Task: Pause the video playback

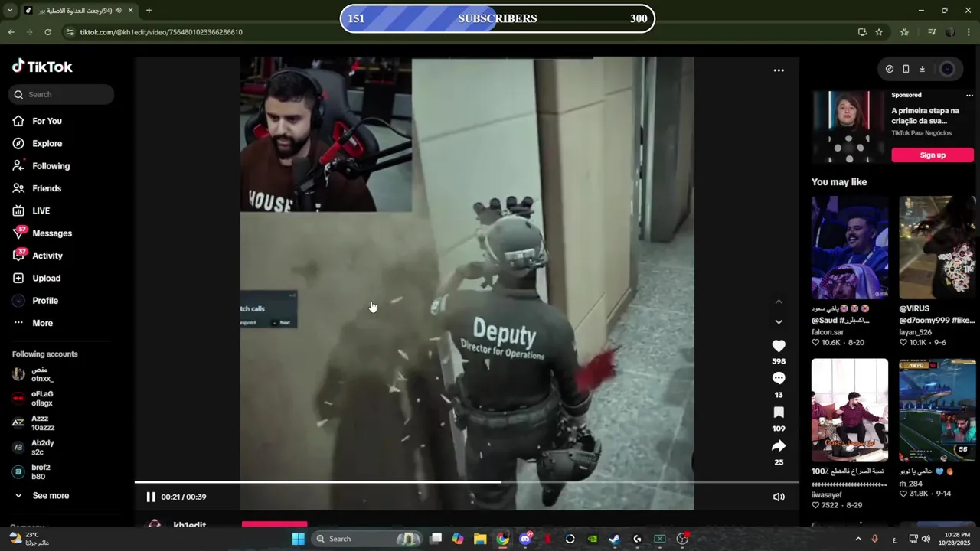Action: click(151, 497)
